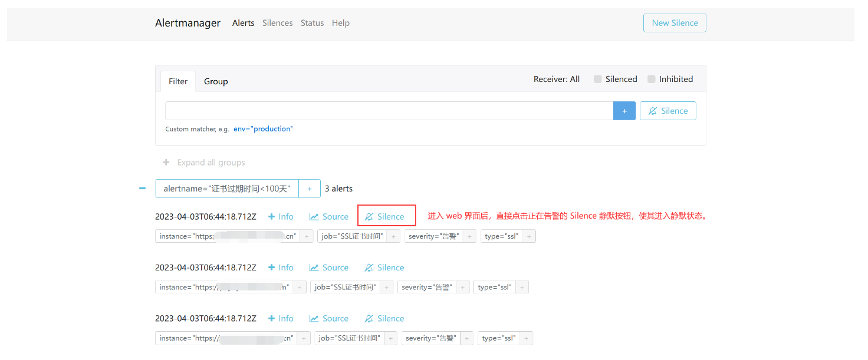Add alertname label to filter via plus
This screenshot has width=868, height=360.
[310, 189]
